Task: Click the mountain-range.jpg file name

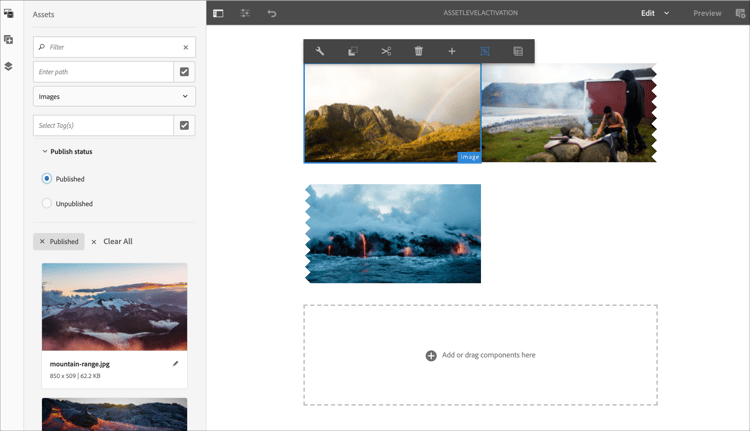Action: (79, 364)
